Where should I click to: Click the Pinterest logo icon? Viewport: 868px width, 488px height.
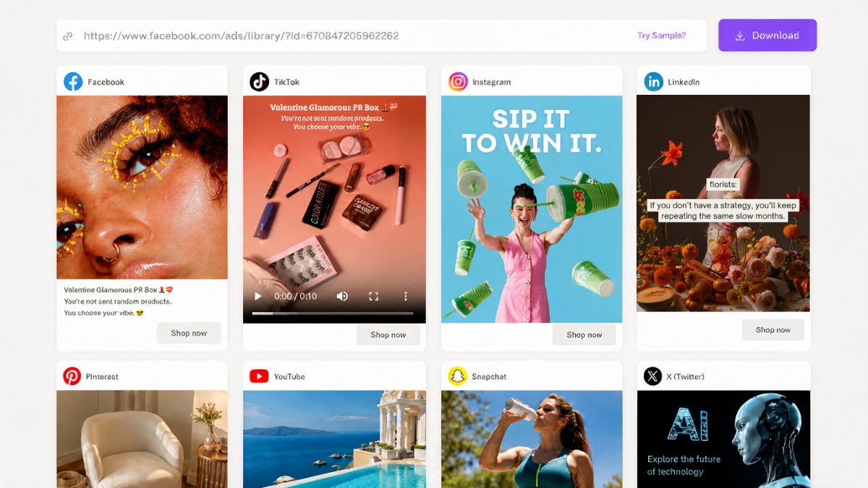[x=72, y=376]
